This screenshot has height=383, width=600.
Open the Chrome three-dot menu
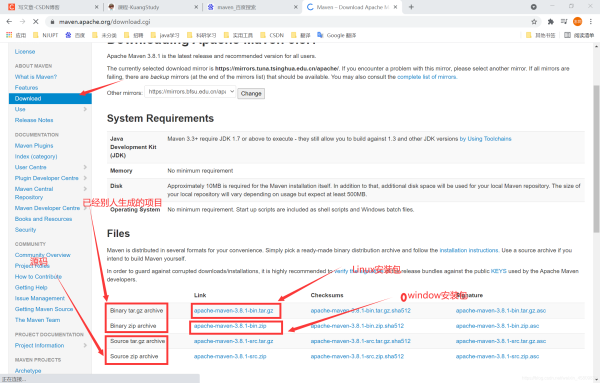coord(591,22)
